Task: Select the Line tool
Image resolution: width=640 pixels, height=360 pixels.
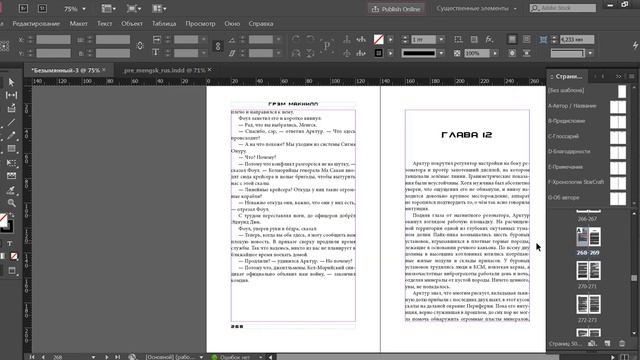Action: click(x=11, y=122)
